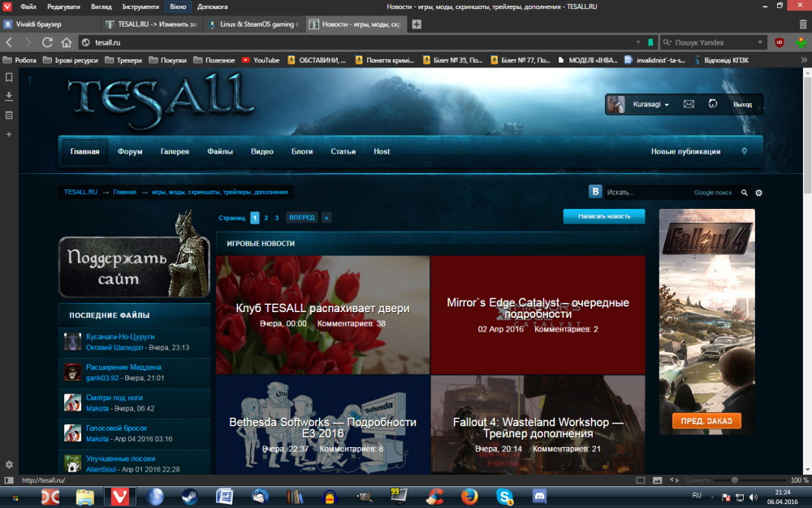Open the Вікно menu

click(178, 7)
